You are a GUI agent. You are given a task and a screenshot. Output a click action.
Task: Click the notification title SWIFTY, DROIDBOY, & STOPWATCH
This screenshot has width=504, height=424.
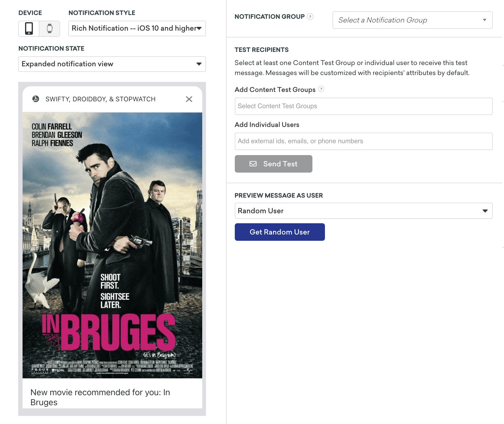click(x=100, y=99)
